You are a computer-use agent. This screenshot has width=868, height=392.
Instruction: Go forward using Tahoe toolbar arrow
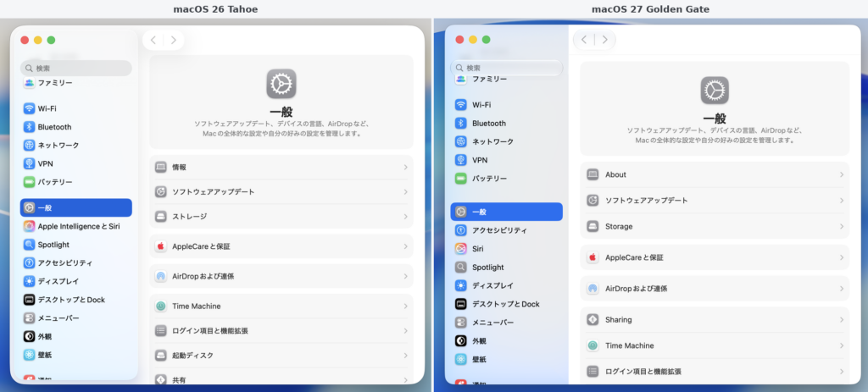pos(173,40)
